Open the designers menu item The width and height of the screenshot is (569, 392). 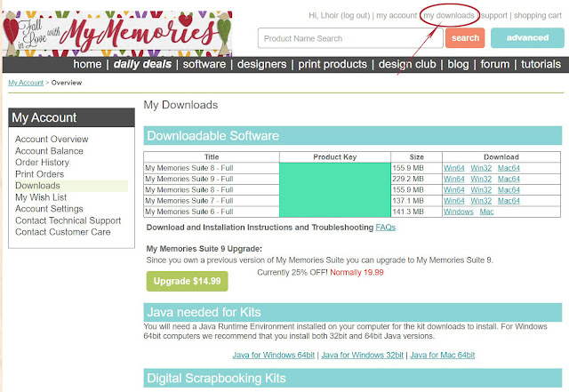261,64
